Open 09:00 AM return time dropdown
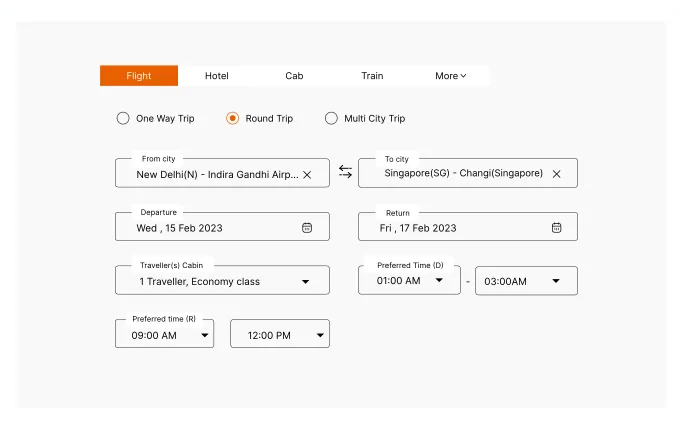 [x=164, y=334]
